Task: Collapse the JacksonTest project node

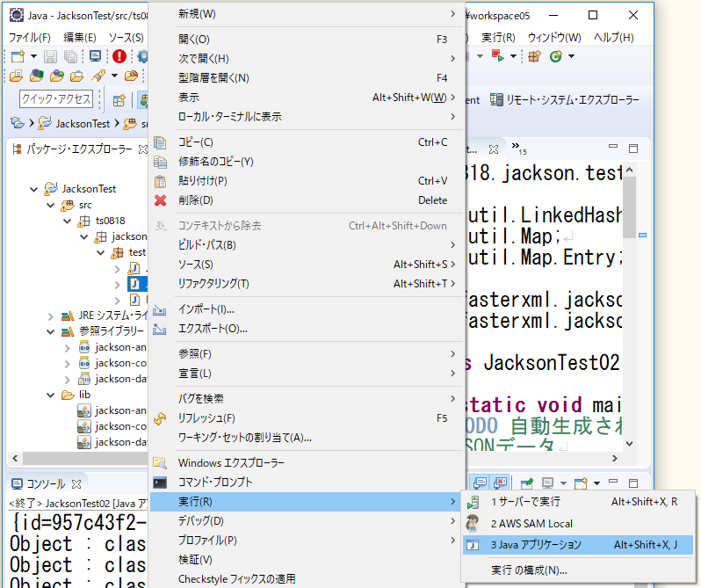Action: pyautogui.click(x=34, y=189)
